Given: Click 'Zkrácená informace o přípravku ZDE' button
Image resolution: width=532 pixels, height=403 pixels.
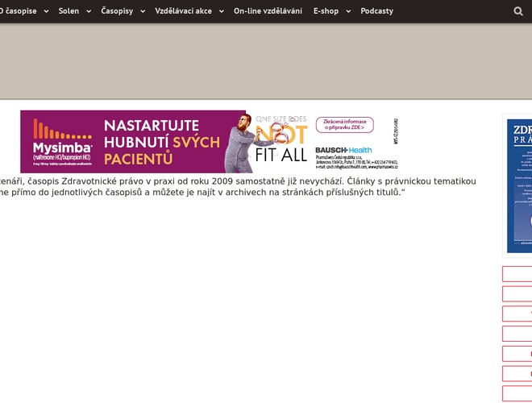Looking at the screenshot, I should point(344,125).
